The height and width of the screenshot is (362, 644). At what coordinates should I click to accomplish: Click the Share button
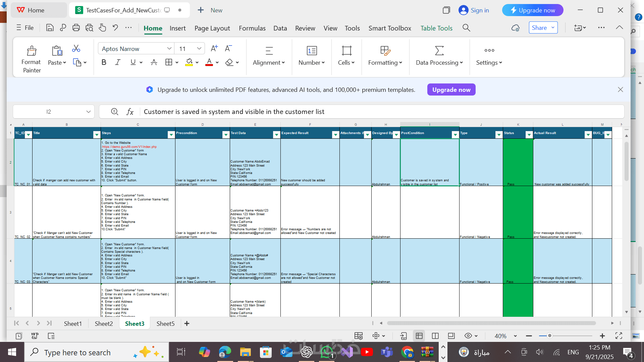(x=539, y=28)
